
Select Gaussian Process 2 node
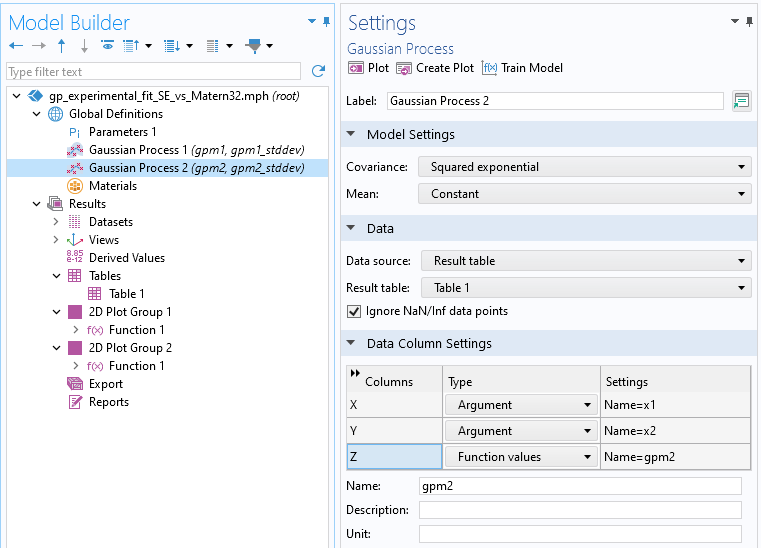click(197, 168)
